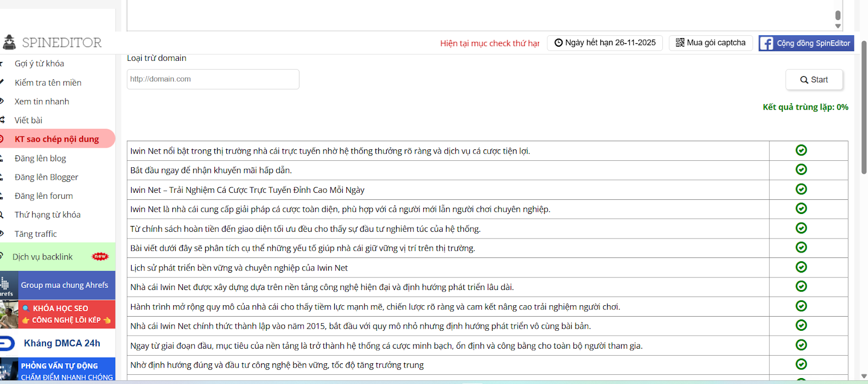This screenshot has height=384, width=868.
Task: Click the Facebook icon in community button
Action: (766, 43)
